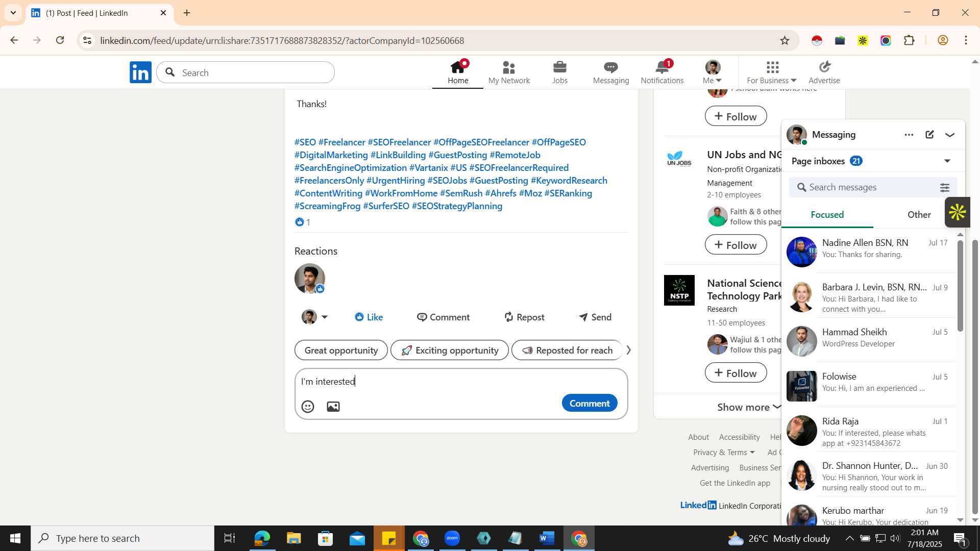Open Nadine Allen BSN, RN conversation
Image resolution: width=980 pixels, height=551 pixels.
(869, 251)
